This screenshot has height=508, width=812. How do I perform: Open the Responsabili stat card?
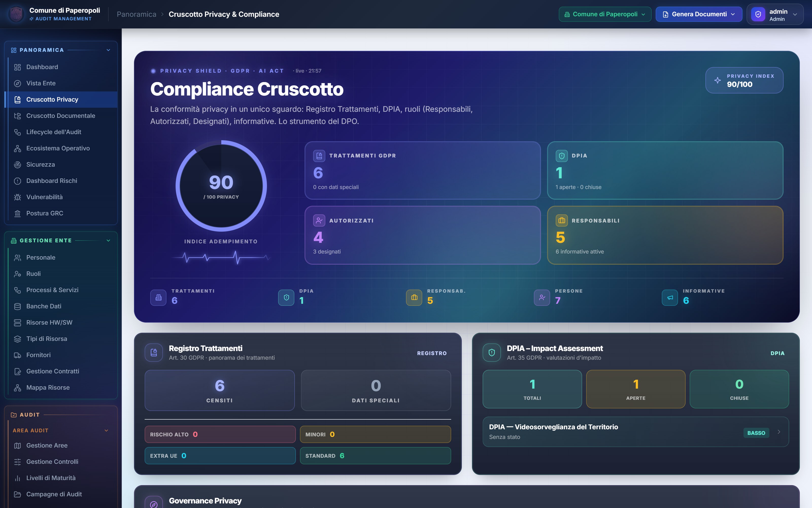(665, 235)
